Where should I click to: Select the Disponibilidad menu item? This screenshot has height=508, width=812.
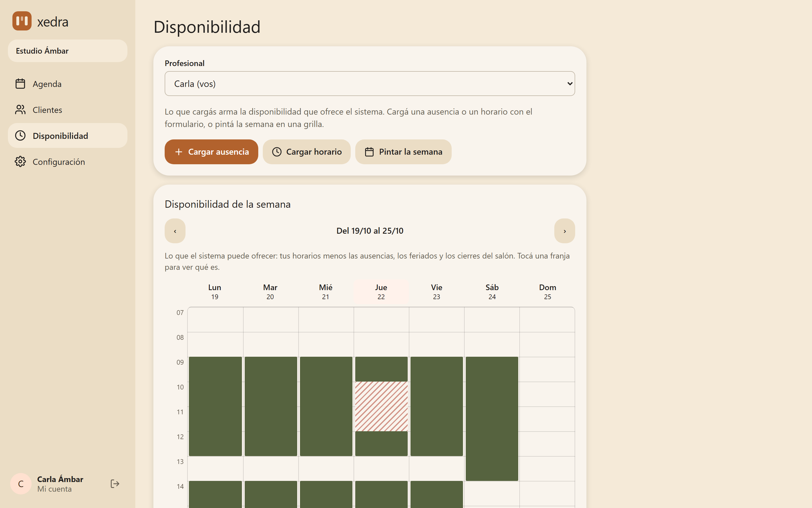pos(67,135)
